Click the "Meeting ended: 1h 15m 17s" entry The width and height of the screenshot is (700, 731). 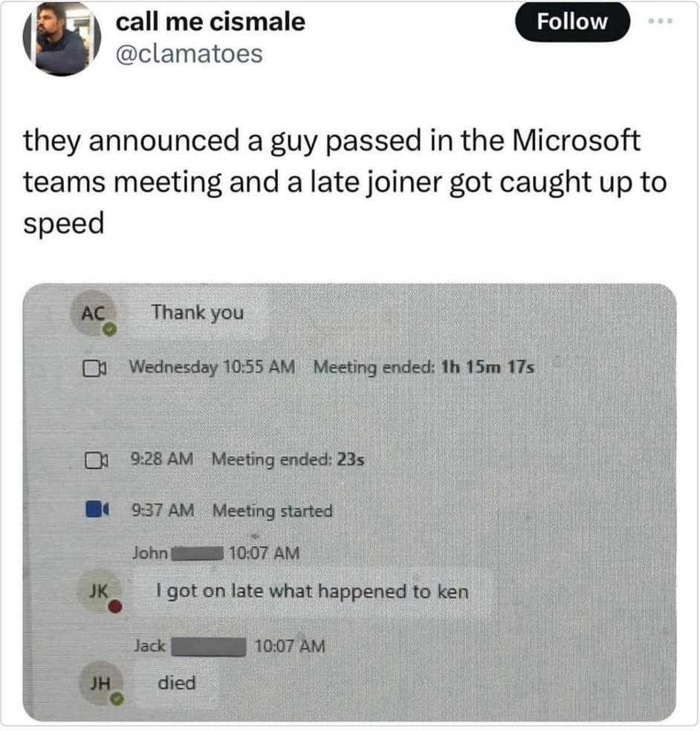click(424, 367)
